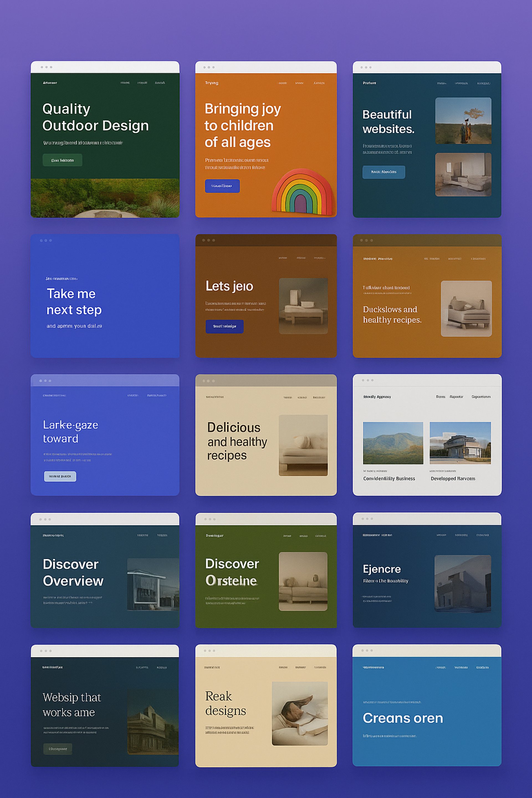Select the armchair image in the Duckslows template
This screenshot has height=798, width=532.
[466, 308]
